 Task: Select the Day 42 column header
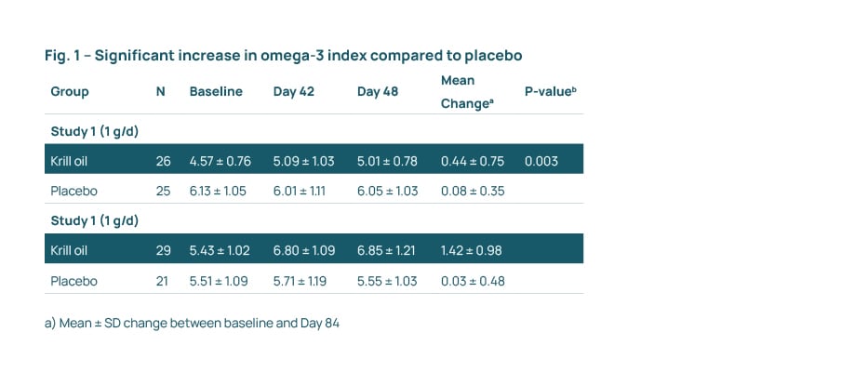[x=293, y=92]
